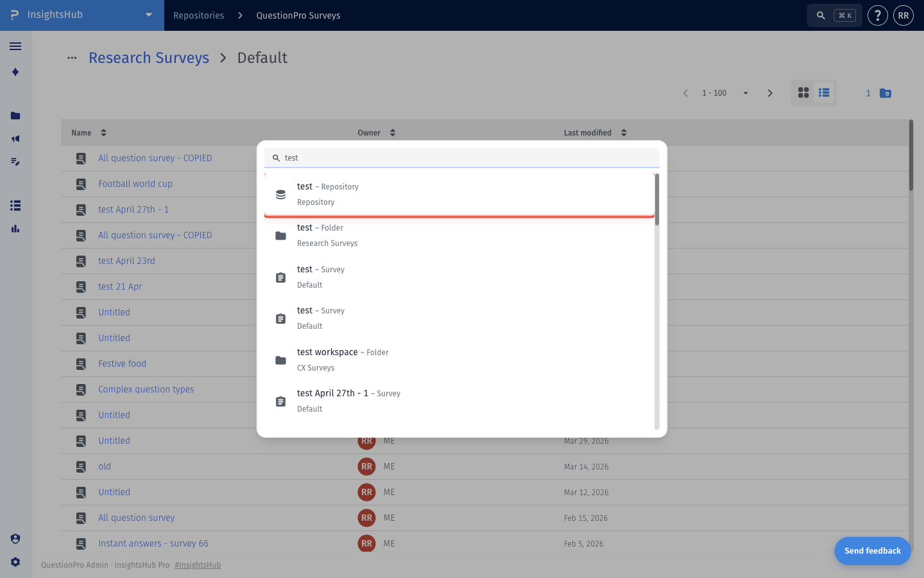Click the megaphone icon in the sidebar
Screen dimensions: 924x578
[15, 139]
